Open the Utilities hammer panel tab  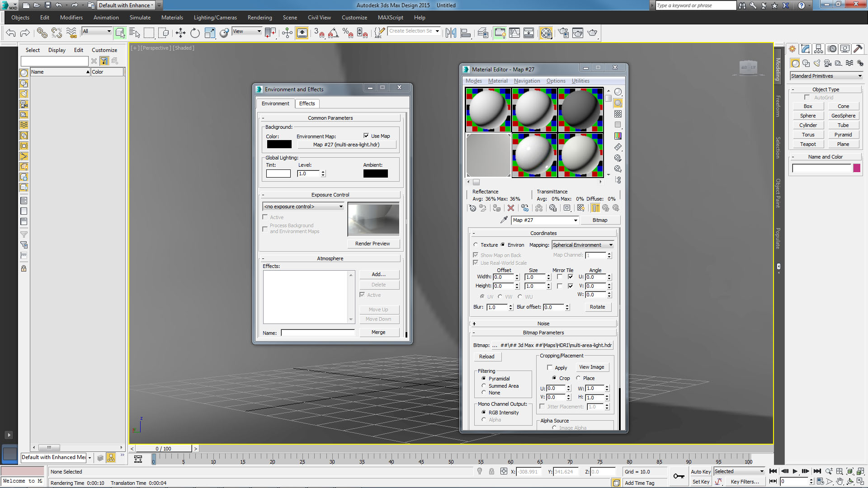coord(858,49)
